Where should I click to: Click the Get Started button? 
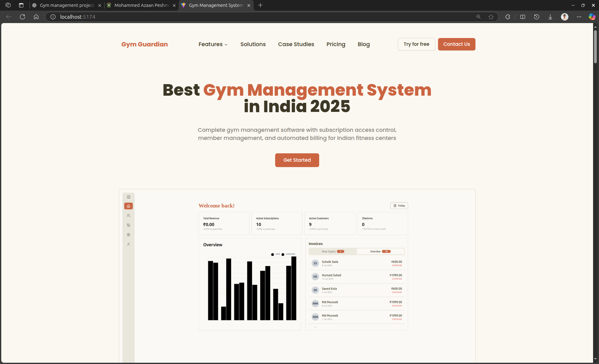[x=297, y=160]
